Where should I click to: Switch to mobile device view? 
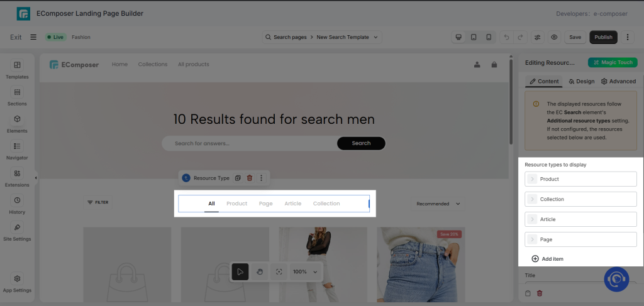click(x=488, y=37)
